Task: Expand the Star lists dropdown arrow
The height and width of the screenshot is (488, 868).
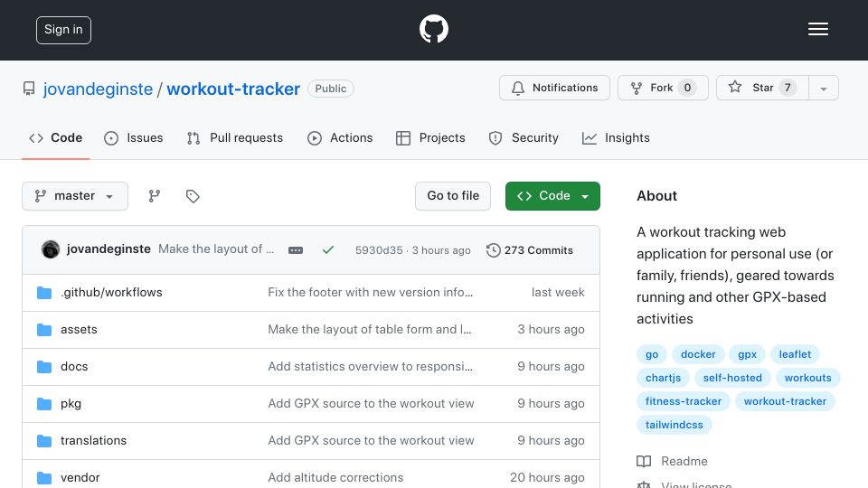Action: click(x=823, y=88)
